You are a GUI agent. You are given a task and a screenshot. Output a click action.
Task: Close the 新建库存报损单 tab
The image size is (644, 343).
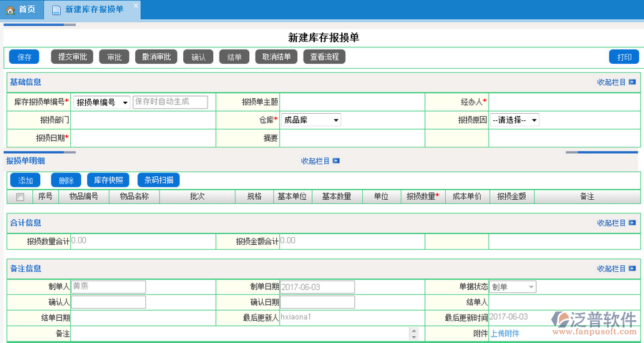pyautogui.click(x=136, y=5)
